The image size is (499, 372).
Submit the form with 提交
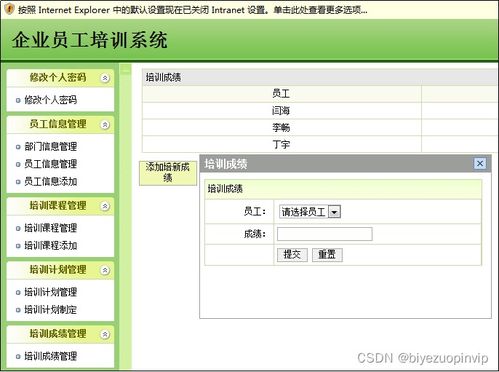coord(292,255)
